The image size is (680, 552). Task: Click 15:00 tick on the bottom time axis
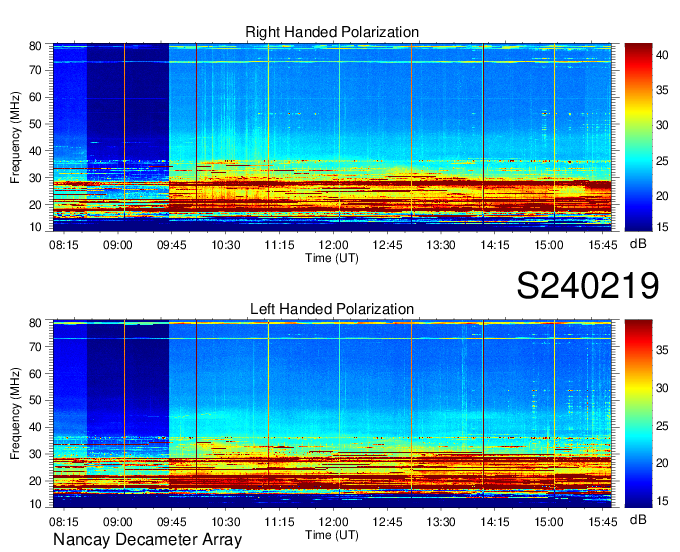[549, 521]
